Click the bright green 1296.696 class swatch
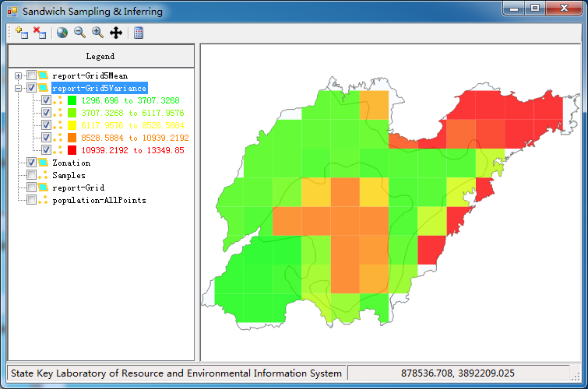This screenshot has height=389, width=588. pos(72,100)
